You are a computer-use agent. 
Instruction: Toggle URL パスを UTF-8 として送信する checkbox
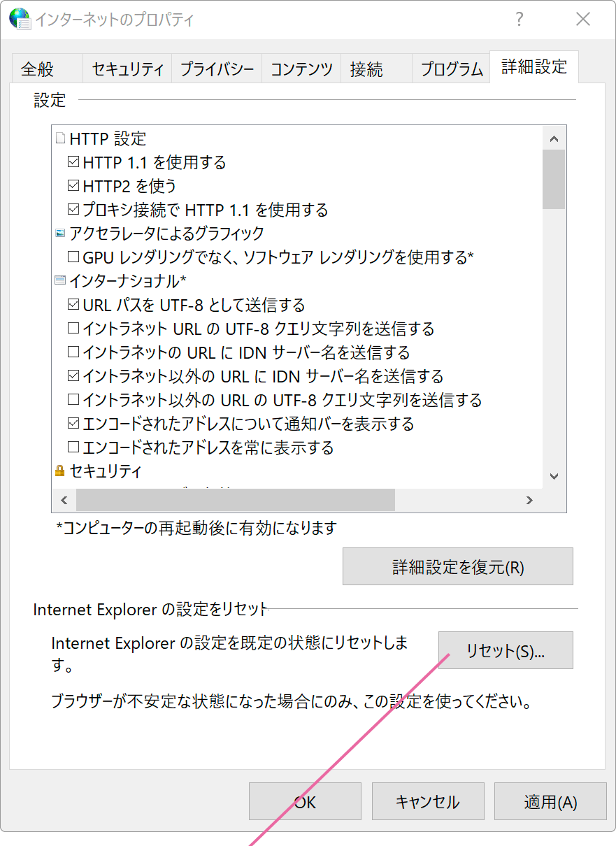(73, 305)
